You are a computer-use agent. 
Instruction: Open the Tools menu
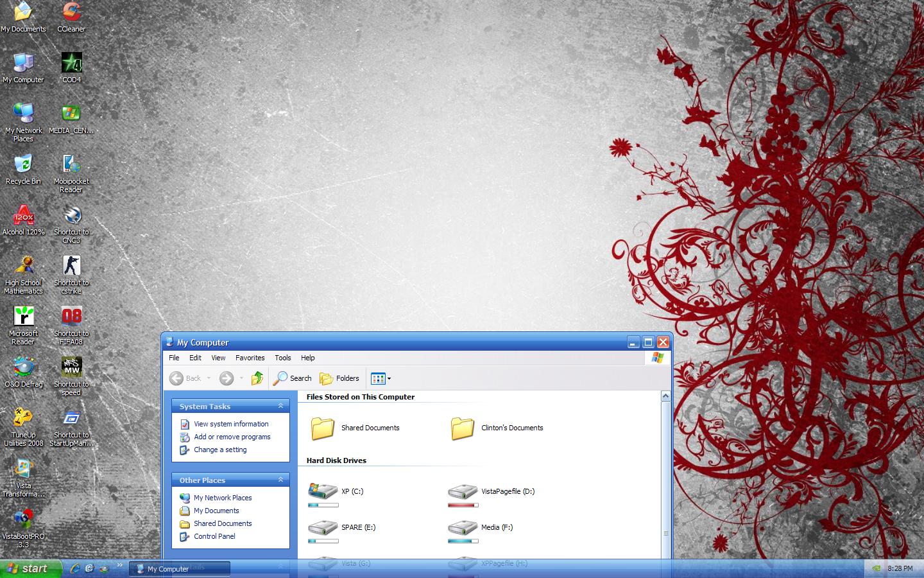[282, 358]
